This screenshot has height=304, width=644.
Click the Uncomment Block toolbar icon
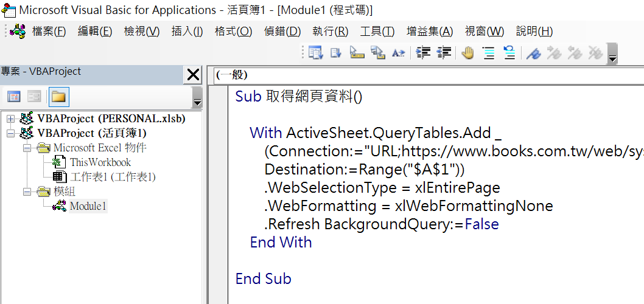tap(509, 52)
